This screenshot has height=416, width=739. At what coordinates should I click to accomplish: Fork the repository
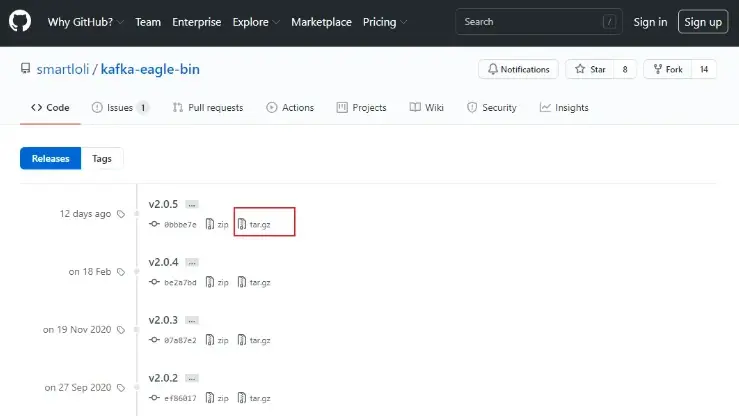(667, 69)
